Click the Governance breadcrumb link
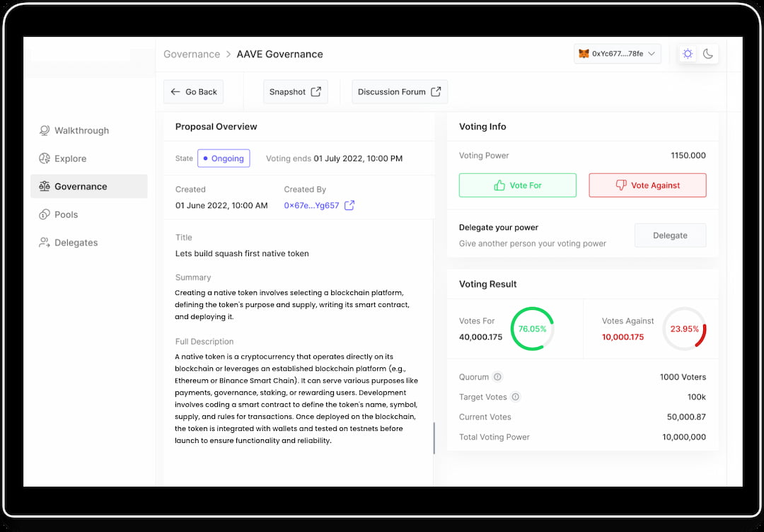Viewport: 764px width, 532px height. [192, 54]
